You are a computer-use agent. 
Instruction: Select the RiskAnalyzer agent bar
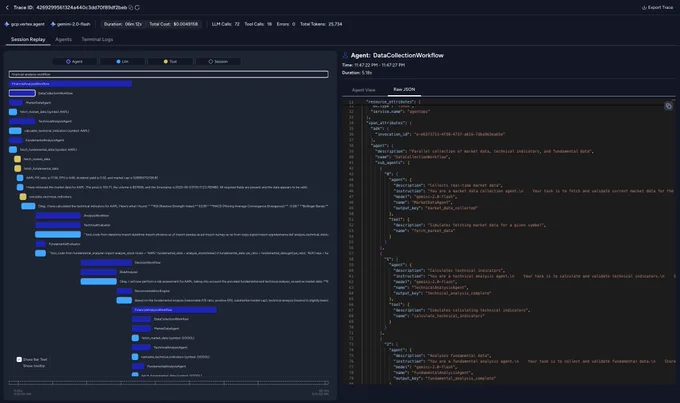click(x=99, y=272)
